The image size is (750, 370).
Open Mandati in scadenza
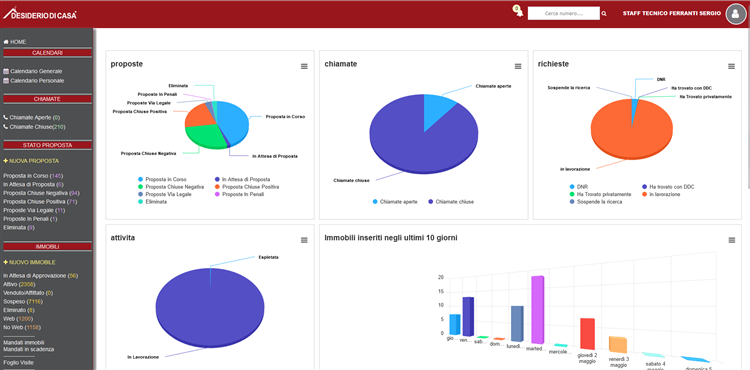coord(29,349)
